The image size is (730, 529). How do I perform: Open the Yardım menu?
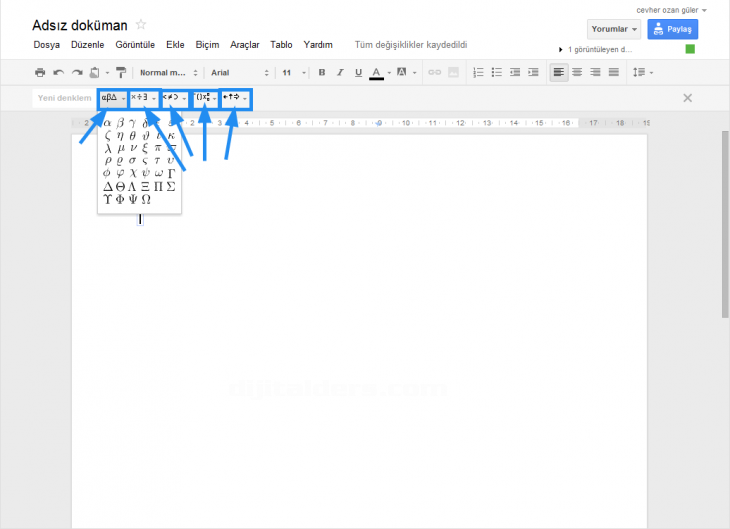[318, 45]
